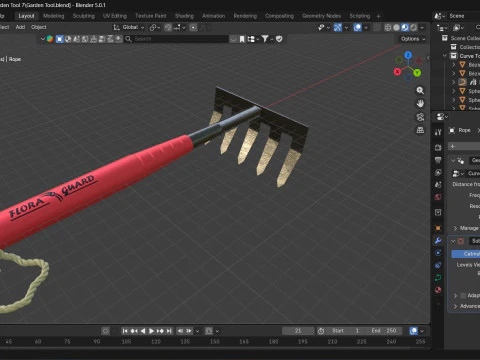Click the blue Z axis navigation gizmo

point(408,55)
